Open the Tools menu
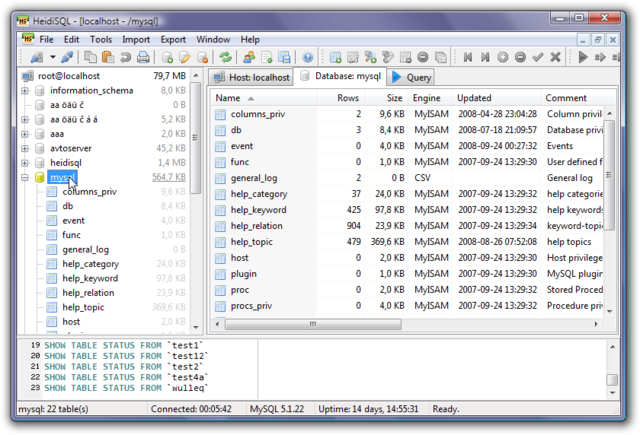 pyautogui.click(x=101, y=40)
